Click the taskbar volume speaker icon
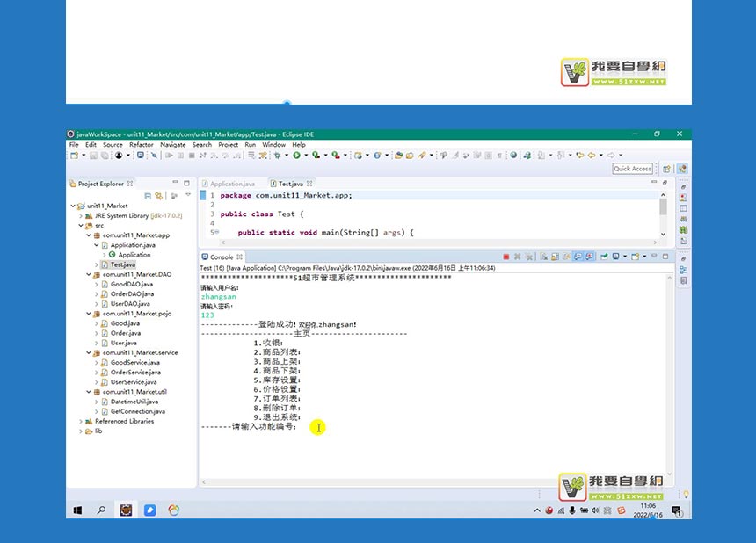The width and height of the screenshot is (756, 543). (595, 510)
